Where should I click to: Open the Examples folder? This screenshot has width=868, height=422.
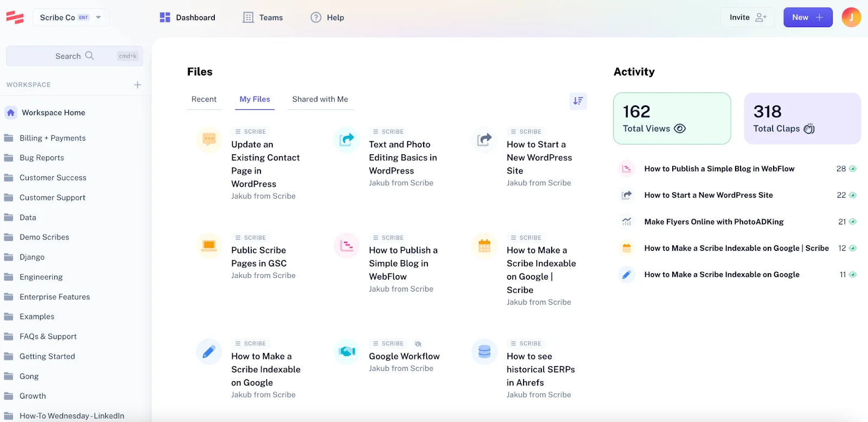click(x=37, y=316)
